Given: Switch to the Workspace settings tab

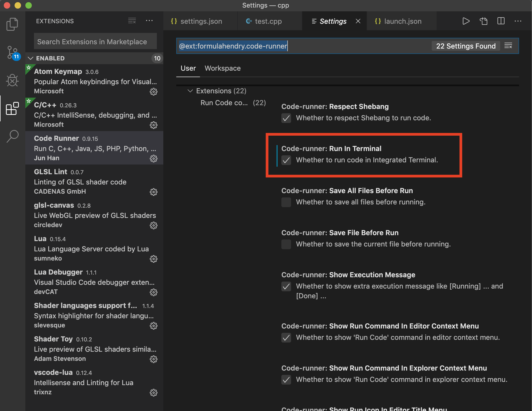Looking at the screenshot, I should 223,68.
